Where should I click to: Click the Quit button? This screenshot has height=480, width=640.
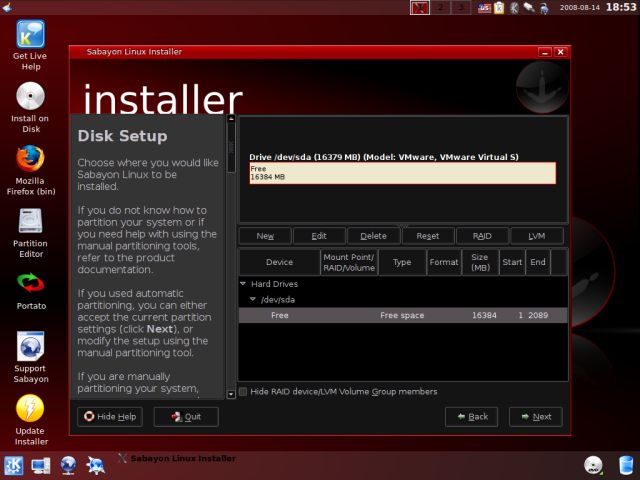(186, 417)
